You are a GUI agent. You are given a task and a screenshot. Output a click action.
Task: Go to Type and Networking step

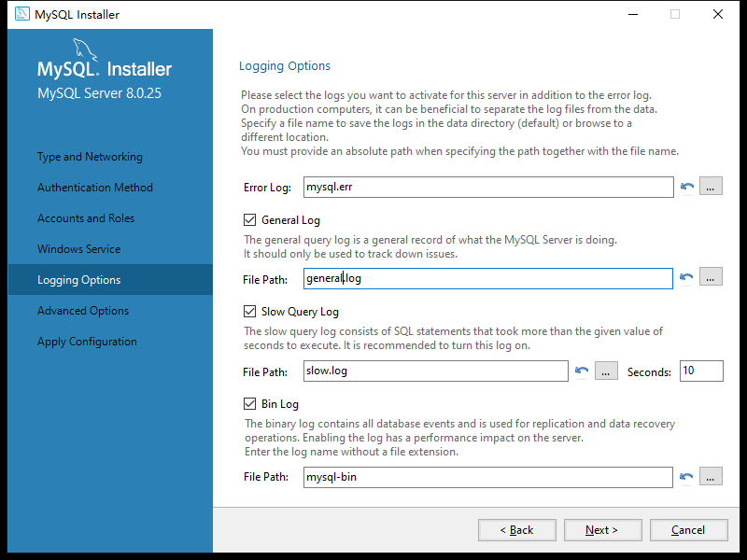90,157
